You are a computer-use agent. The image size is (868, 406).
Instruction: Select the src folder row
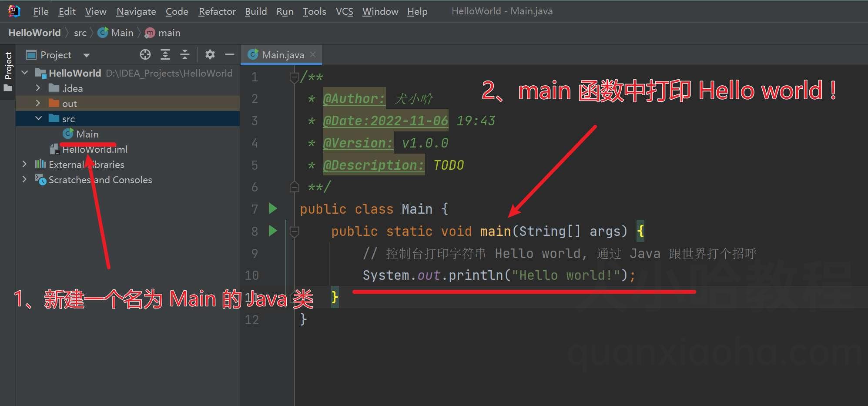(127, 119)
